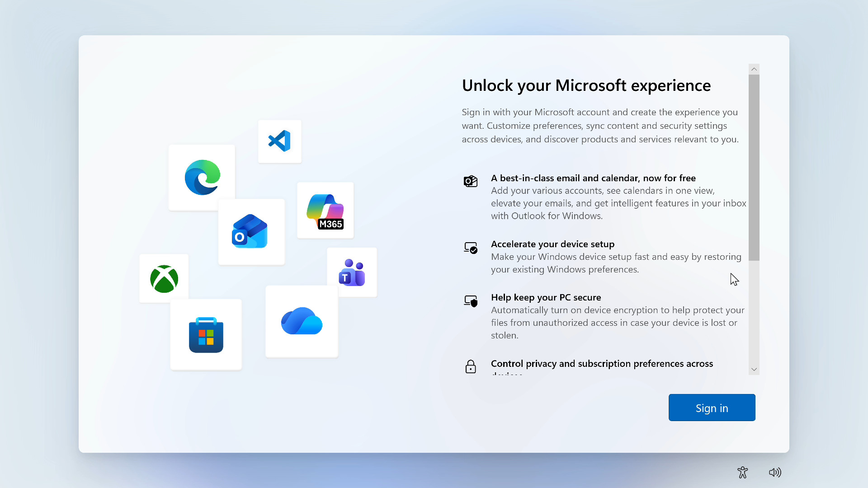Click the 'Unlock your Microsoft experience' heading
Screen dimensions: 868x488
coord(586,85)
